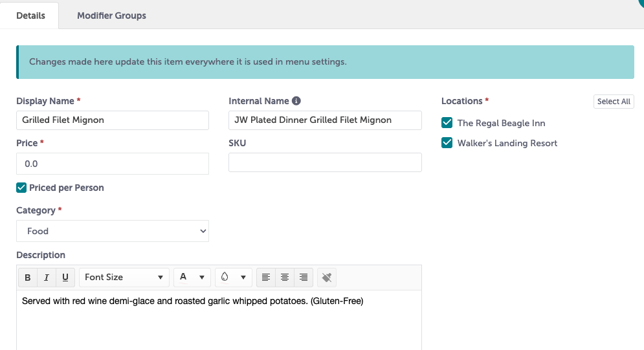
Task: Click into the Price field
Action: (113, 164)
